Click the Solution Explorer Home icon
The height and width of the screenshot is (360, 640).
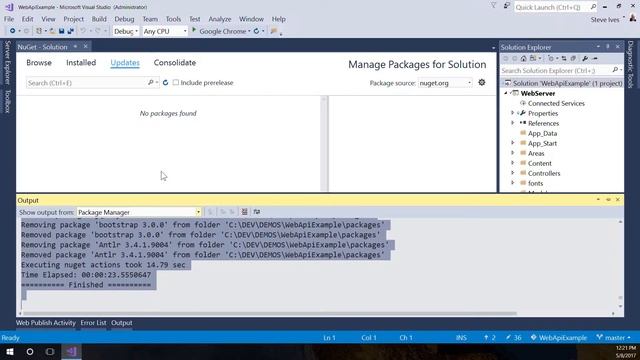coord(523,59)
